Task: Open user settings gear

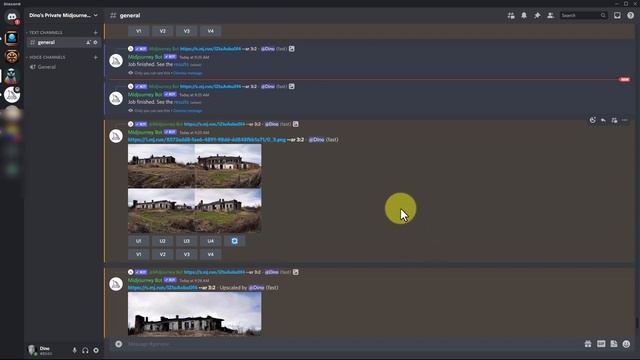Action: 96,350
